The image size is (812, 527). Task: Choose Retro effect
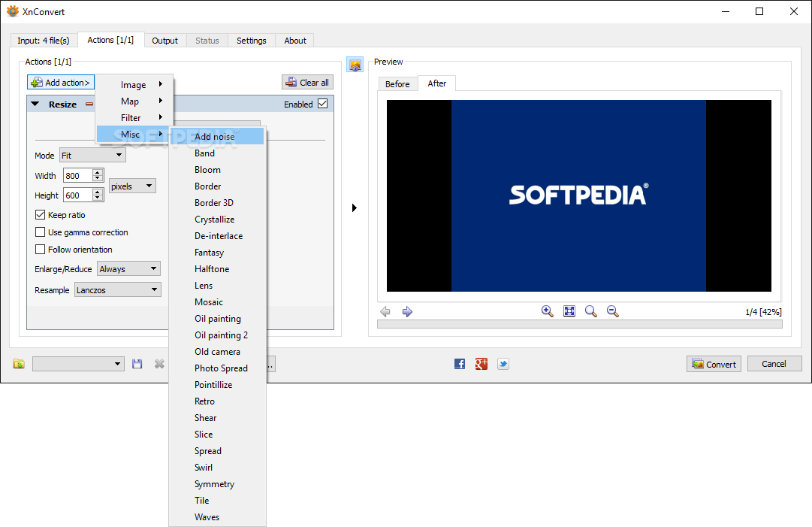[x=218, y=401]
